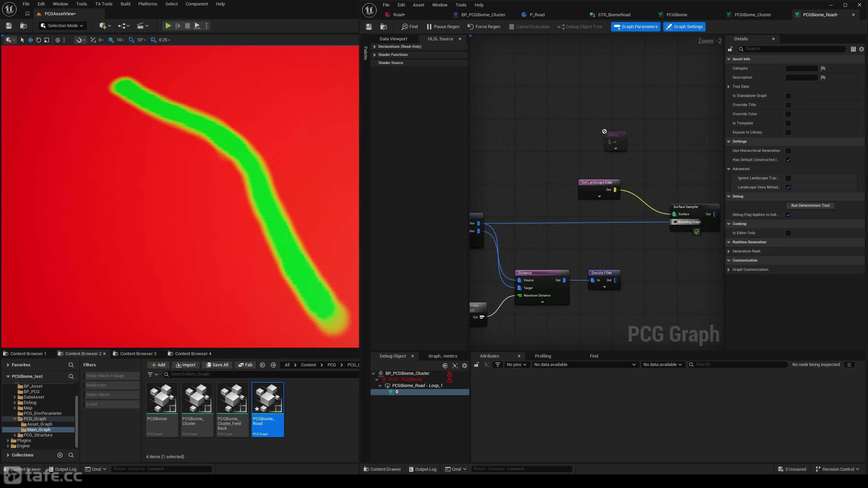Select the rotate tool in viewport toolbar
Viewport: 868px width, 488px height.
[39, 40]
